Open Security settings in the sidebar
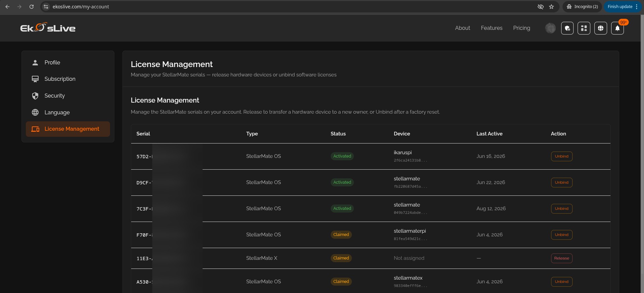644x293 pixels. coord(68,96)
